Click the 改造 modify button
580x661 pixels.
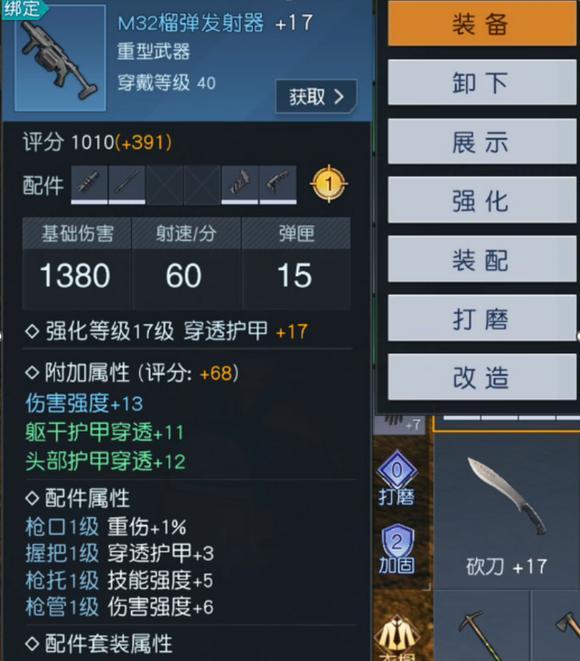pos(482,377)
